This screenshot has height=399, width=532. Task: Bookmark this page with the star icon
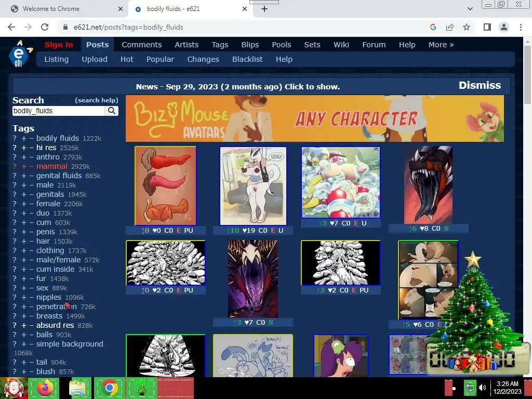tap(467, 27)
